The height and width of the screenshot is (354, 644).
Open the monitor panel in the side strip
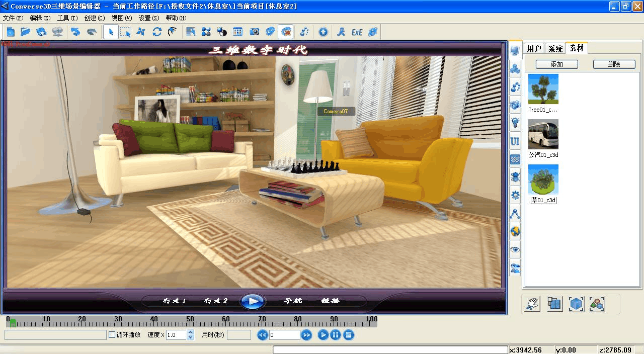click(515, 50)
